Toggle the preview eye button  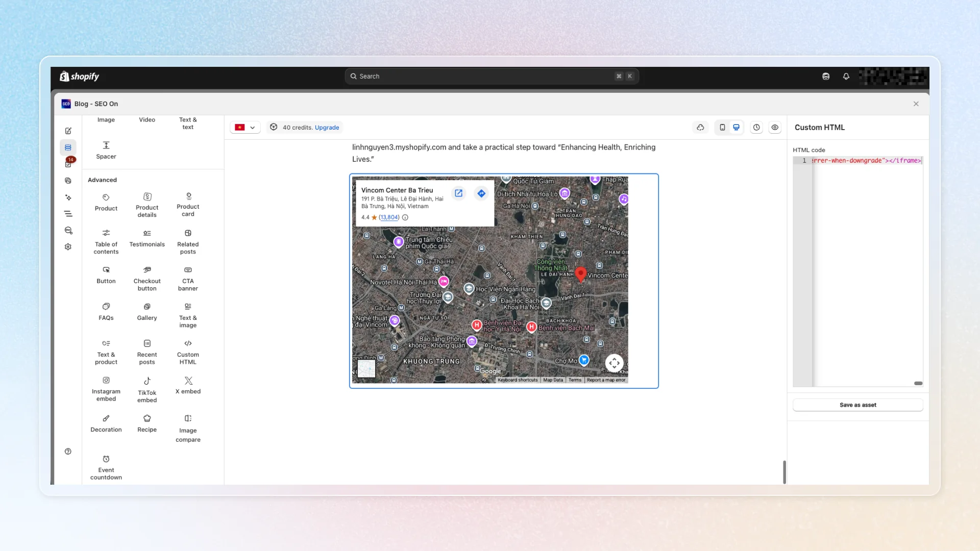point(775,128)
